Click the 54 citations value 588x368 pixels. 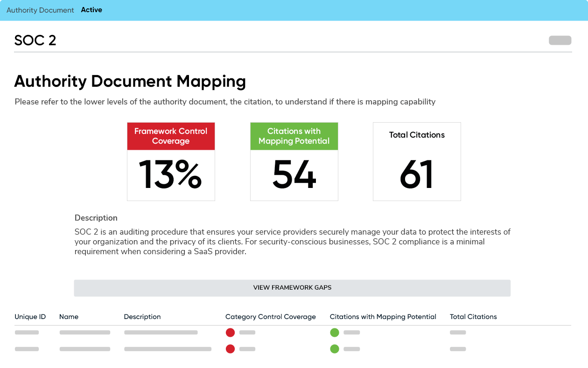[294, 175]
